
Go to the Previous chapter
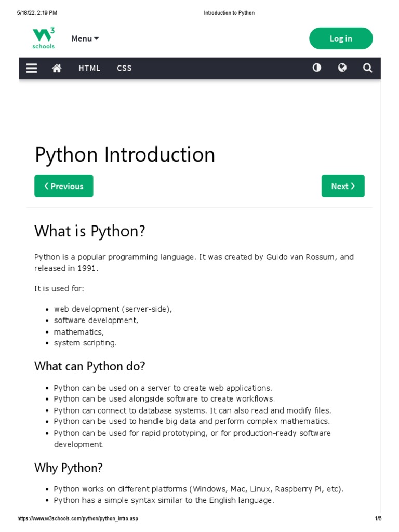click(64, 186)
